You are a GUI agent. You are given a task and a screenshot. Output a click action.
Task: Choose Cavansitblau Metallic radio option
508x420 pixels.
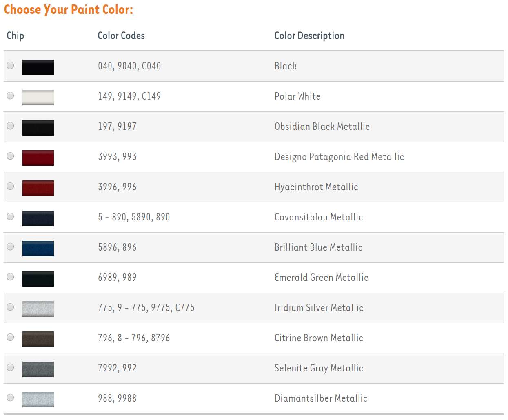click(11, 216)
